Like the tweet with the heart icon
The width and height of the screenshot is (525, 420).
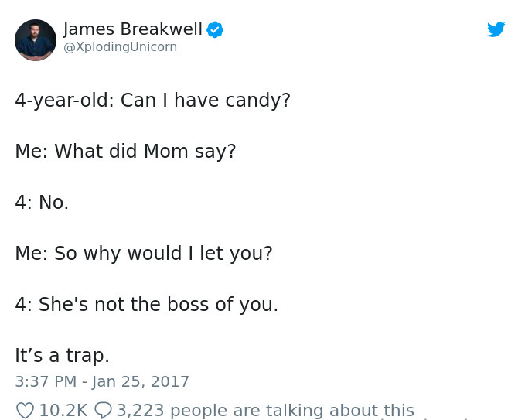tap(25, 410)
